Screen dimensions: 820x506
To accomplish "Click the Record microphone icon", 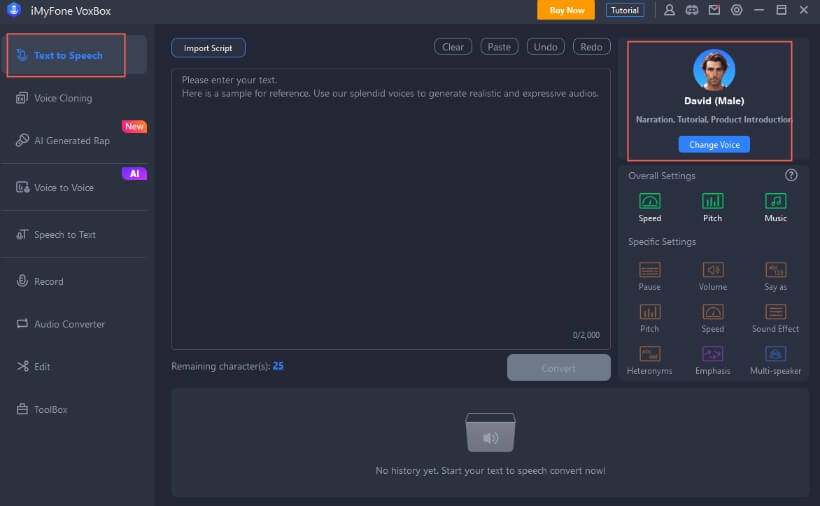I will point(22,281).
